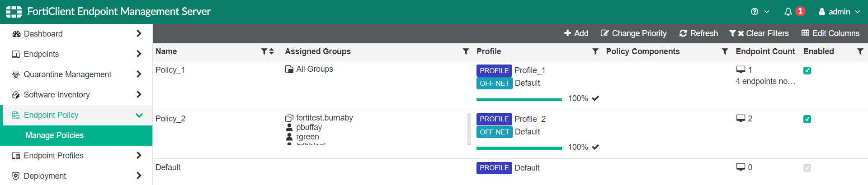
Task: Open the admin user dropdown
Action: (x=839, y=12)
